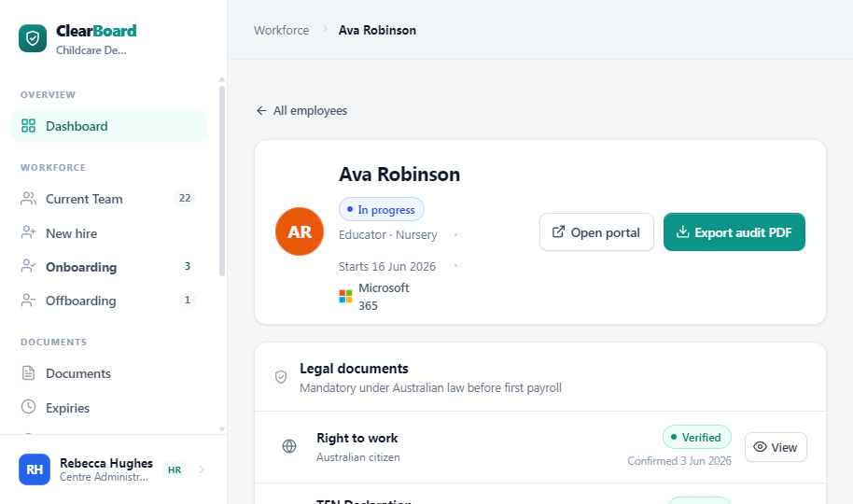The image size is (853, 504).
Task: Go back to All employees
Action: (302, 110)
